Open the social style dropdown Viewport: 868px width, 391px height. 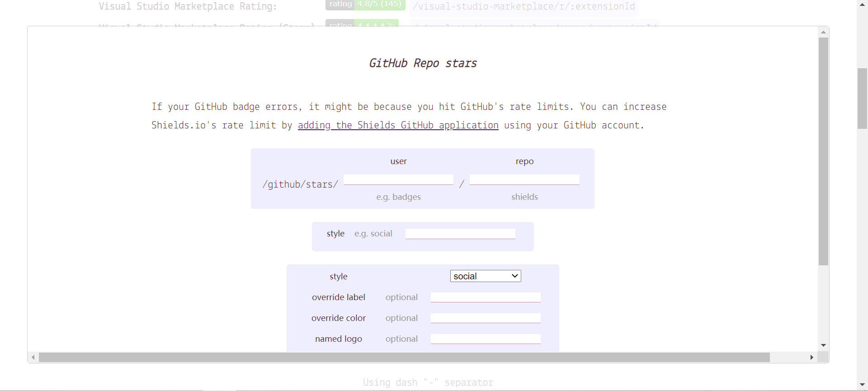pos(486,276)
